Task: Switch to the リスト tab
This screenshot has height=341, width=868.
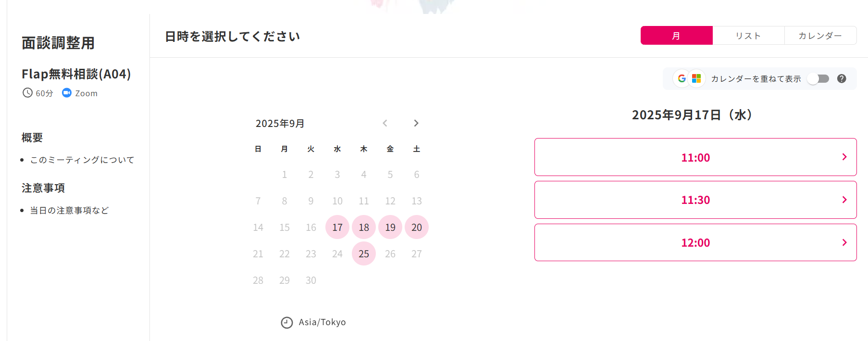Action: point(748,36)
